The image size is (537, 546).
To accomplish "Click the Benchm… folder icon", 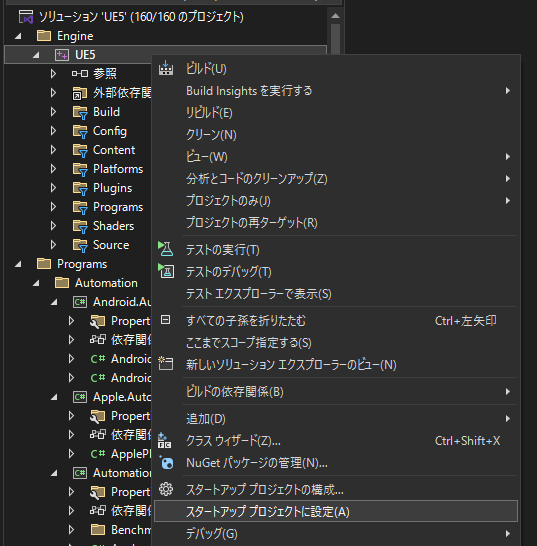I will point(98,530).
